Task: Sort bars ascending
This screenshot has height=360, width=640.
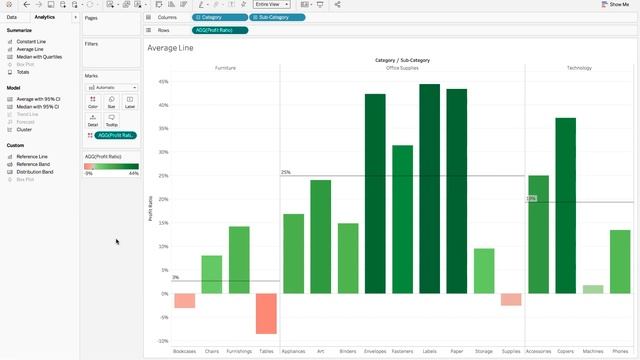Action: 171,4
